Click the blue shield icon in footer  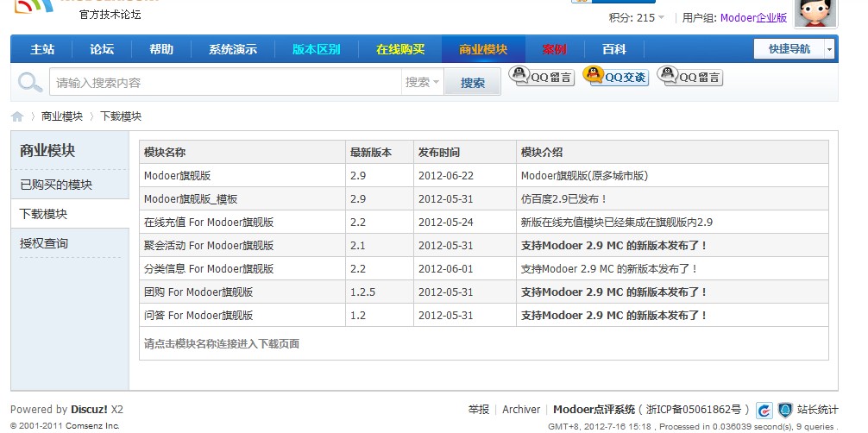[784, 411]
